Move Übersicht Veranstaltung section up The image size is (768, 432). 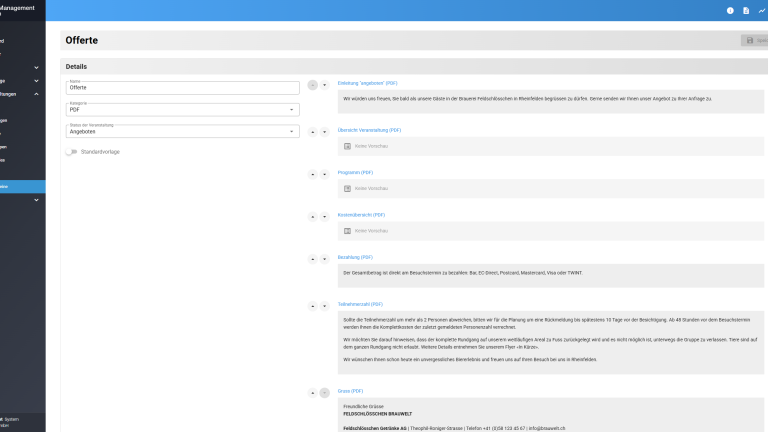312,131
